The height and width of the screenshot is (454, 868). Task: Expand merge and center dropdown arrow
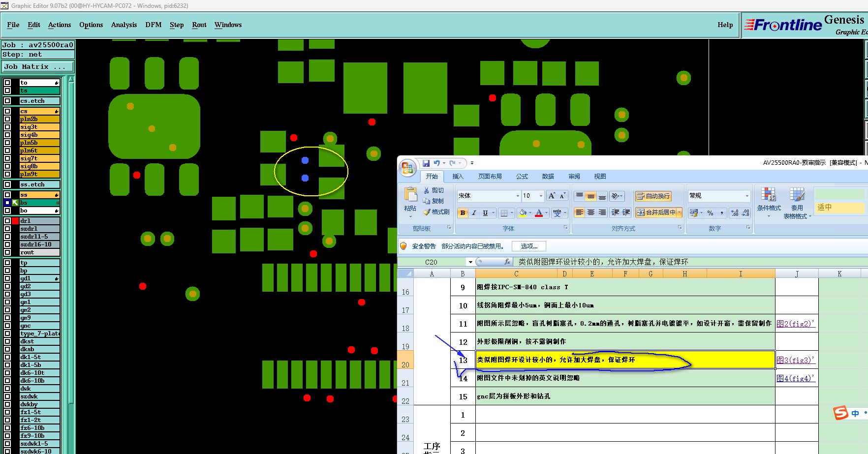680,212
